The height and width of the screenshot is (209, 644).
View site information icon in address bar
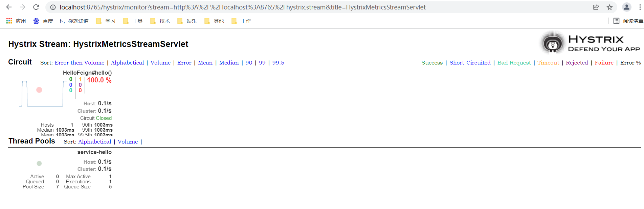pos(53,7)
